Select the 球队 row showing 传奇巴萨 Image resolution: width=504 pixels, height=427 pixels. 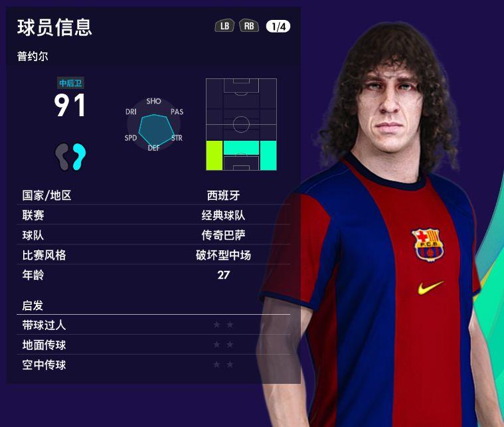tap(153, 234)
